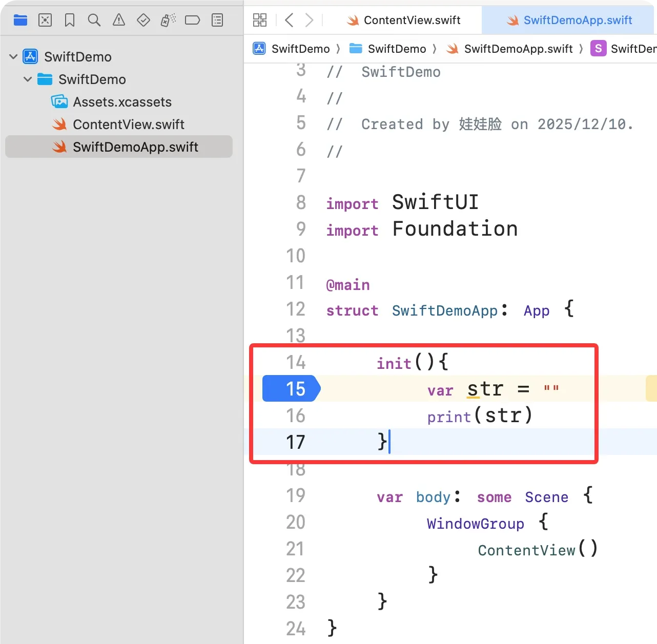Click the Foundation import name
This screenshot has height=644, width=657.
point(455,228)
